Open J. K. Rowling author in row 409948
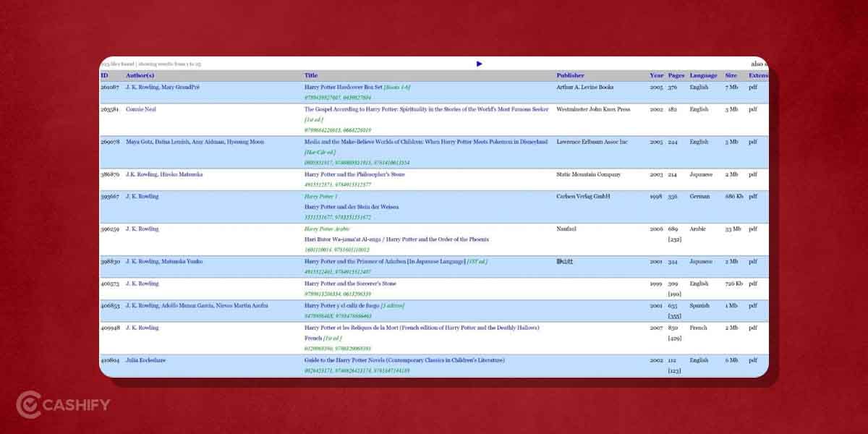The width and height of the screenshot is (868, 434). 142,328
